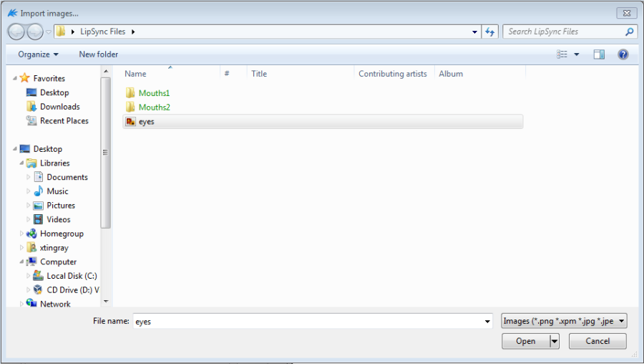Click the change view icon
The height and width of the screenshot is (364, 644).
(562, 54)
